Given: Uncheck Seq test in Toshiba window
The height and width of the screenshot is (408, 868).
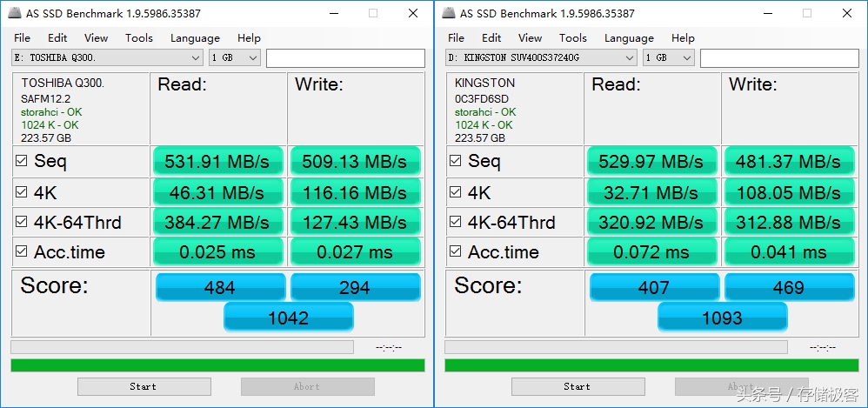Looking at the screenshot, I should 21,161.
